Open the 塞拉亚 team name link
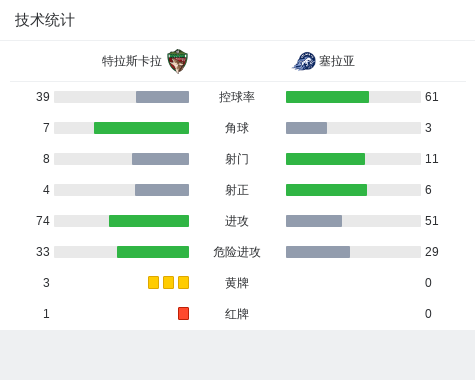The width and height of the screenshot is (475, 380). tap(337, 61)
